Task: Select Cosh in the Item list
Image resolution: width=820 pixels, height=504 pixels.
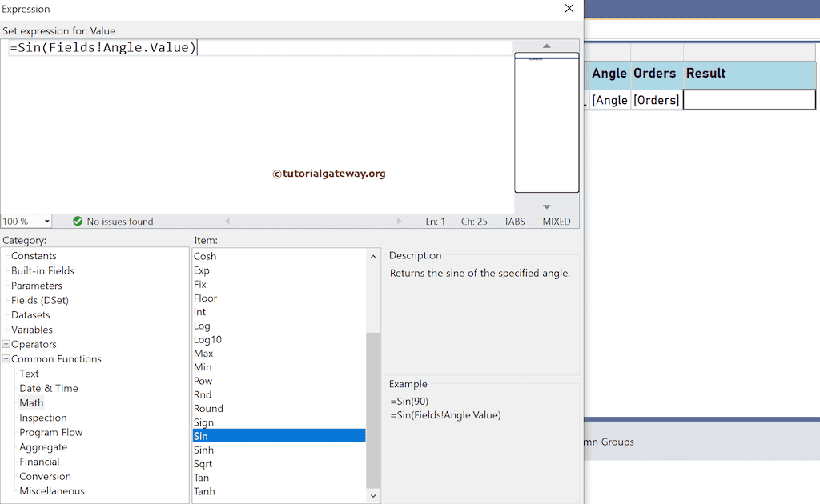Action: point(205,256)
